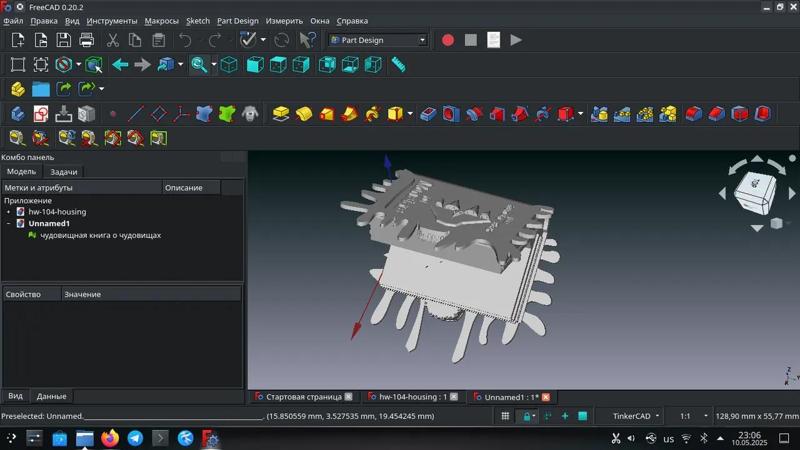This screenshot has width=800, height=450.
Task: Toggle the plus snap icon in status bar
Action: coord(565,416)
